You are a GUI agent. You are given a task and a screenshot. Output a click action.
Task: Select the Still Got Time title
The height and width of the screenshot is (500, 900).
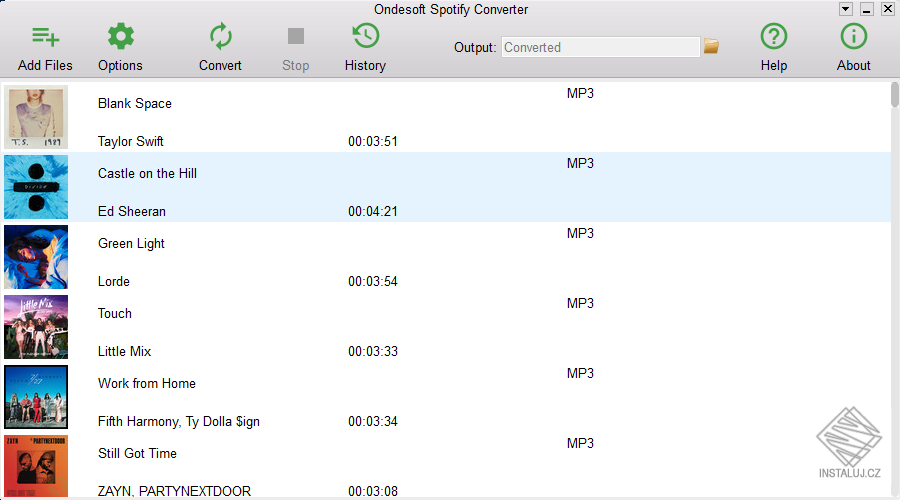point(137,454)
